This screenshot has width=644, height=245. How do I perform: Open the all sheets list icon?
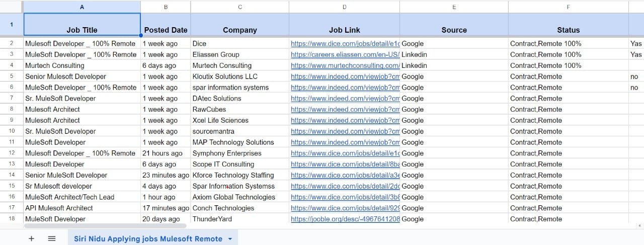click(x=51, y=238)
